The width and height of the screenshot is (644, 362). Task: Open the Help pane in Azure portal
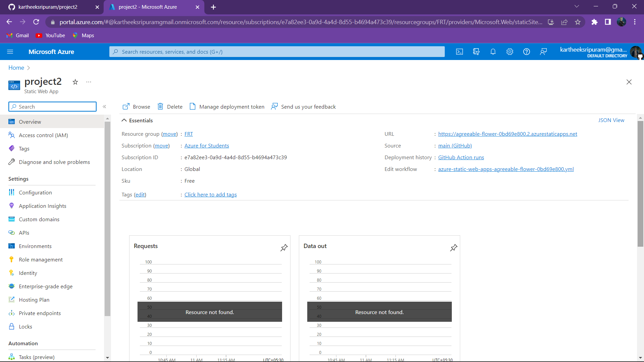(526, 52)
